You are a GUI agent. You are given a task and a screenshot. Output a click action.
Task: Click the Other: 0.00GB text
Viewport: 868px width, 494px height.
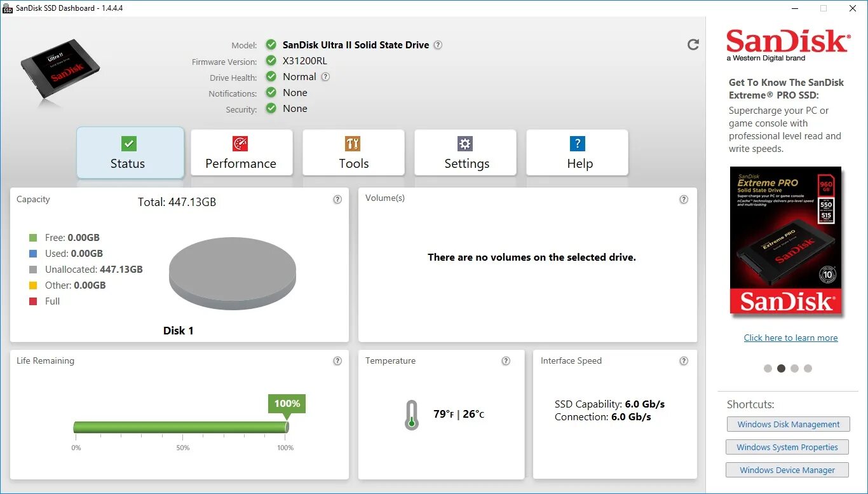[x=75, y=285]
